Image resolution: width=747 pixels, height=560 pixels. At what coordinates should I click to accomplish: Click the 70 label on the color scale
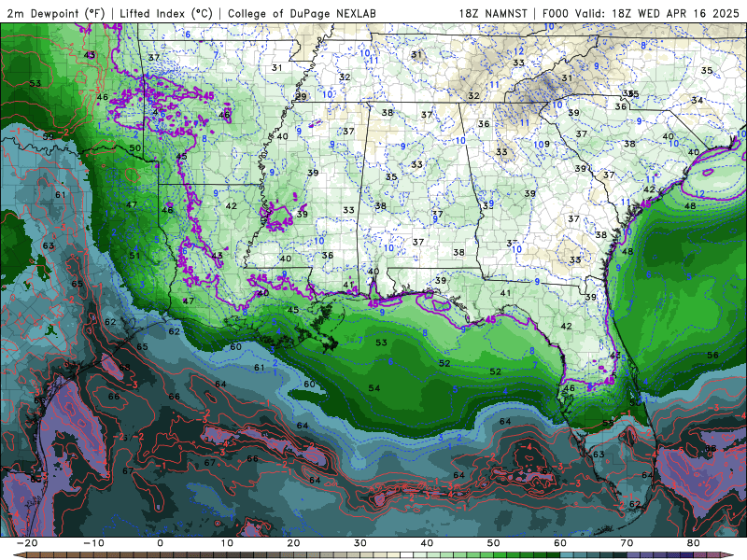tap(627, 543)
